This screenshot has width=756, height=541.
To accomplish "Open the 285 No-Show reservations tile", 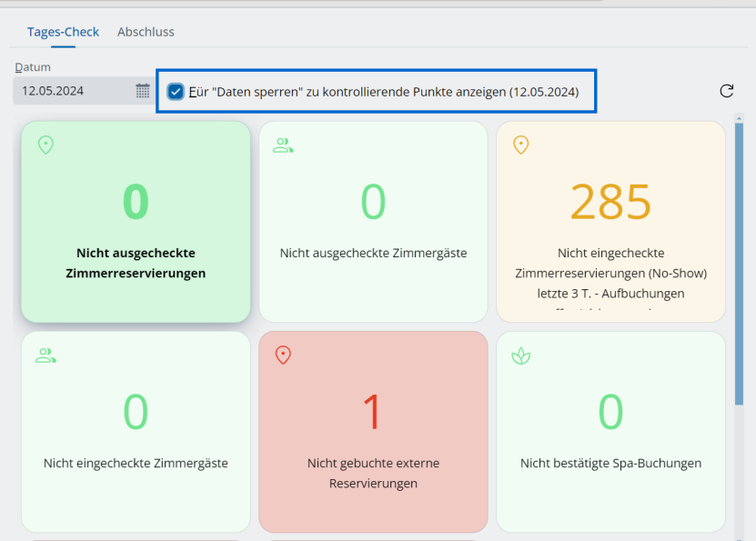I will tap(610, 223).
